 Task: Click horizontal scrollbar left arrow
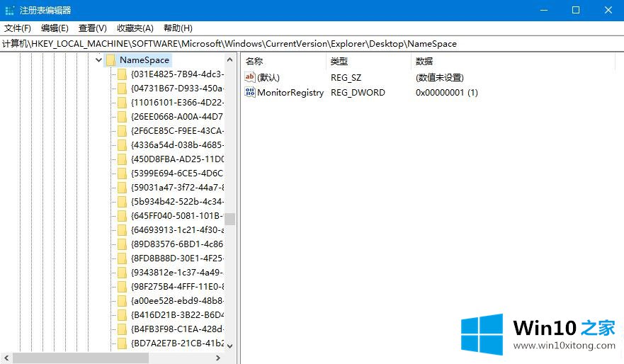pos(6,358)
